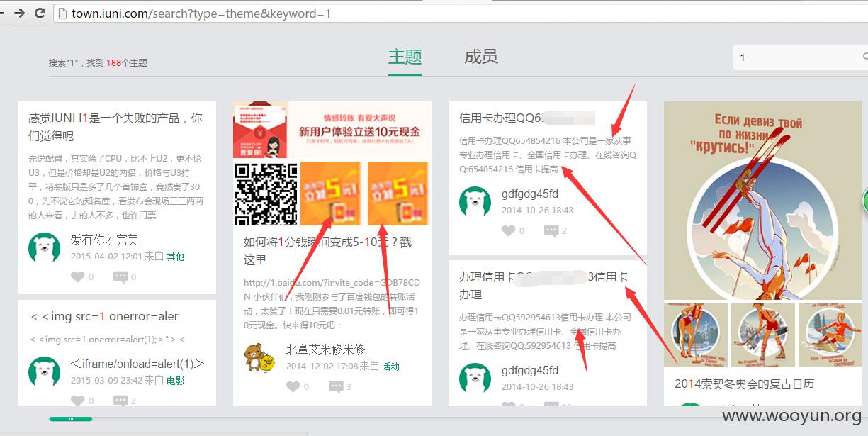Open post 2014索契冬奥会的复古日历
Image resolution: width=868 pixels, height=436 pixels.
coord(744,384)
